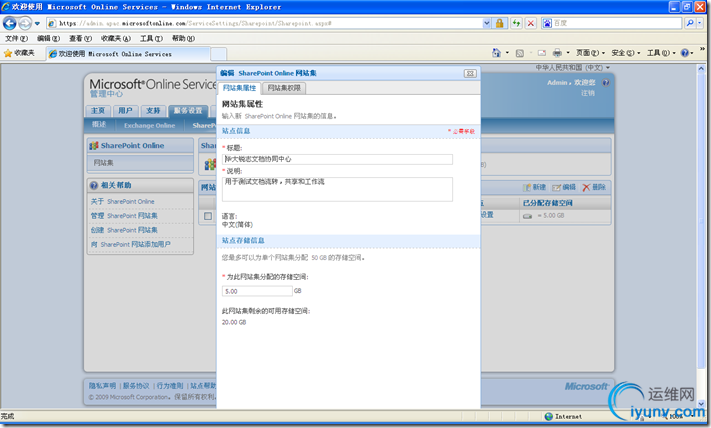Go to the 用户 navigation tab
The image size is (711, 428).
click(125, 111)
